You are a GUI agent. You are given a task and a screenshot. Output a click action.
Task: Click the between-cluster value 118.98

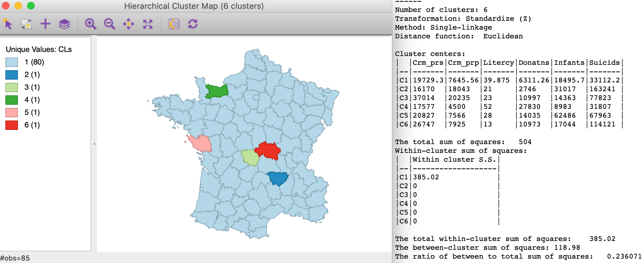point(567,248)
